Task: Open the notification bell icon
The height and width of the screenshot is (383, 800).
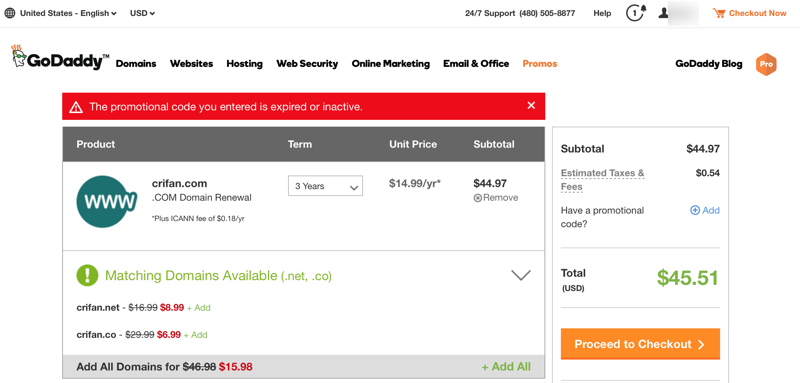Action: tap(636, 13)
